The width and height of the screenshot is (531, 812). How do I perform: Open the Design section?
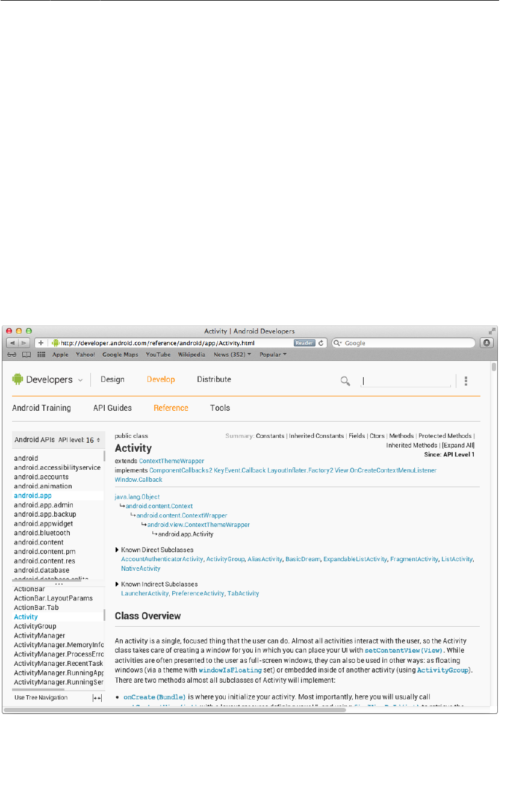click(113, 380)
